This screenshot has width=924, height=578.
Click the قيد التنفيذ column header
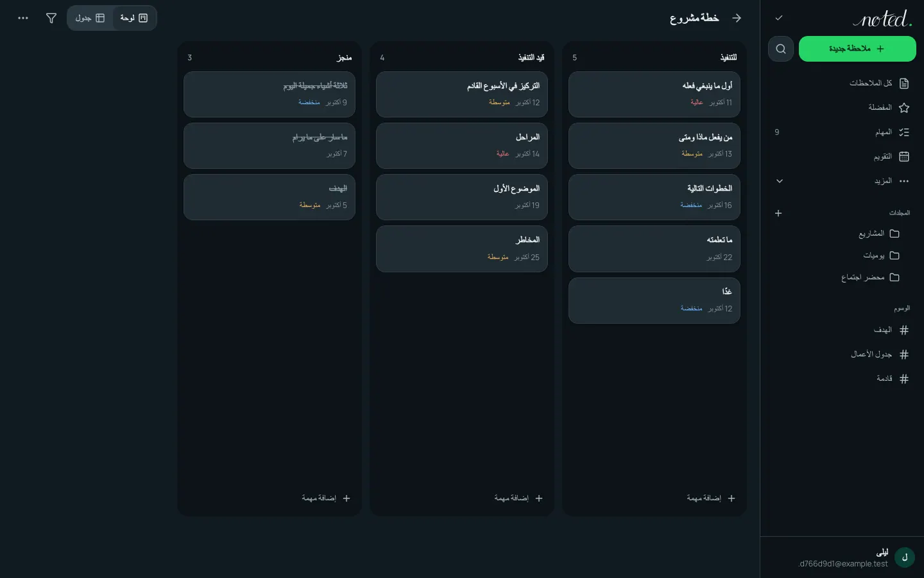(531, 58)
